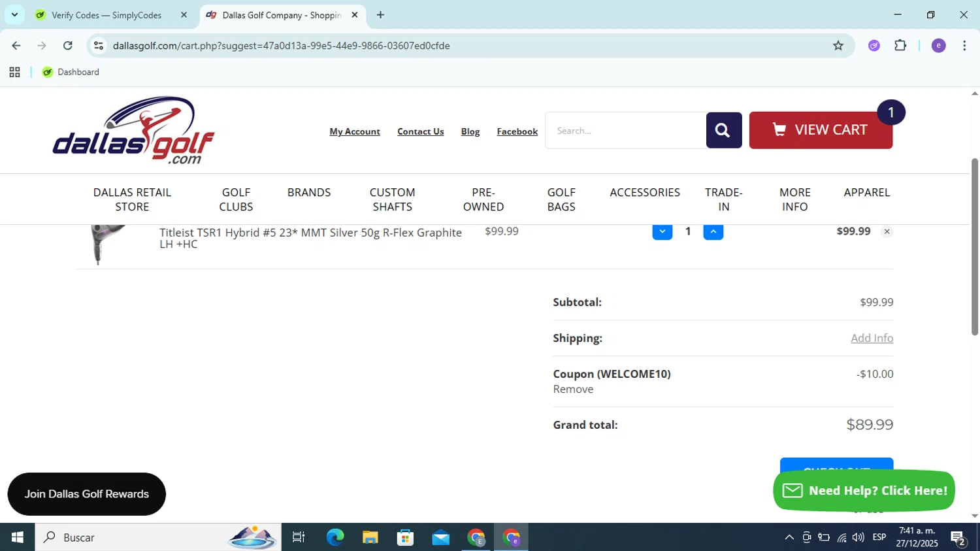Open Need Help chat widget
Viewport: 980px width, 551px height.
(x=864, y=490)
